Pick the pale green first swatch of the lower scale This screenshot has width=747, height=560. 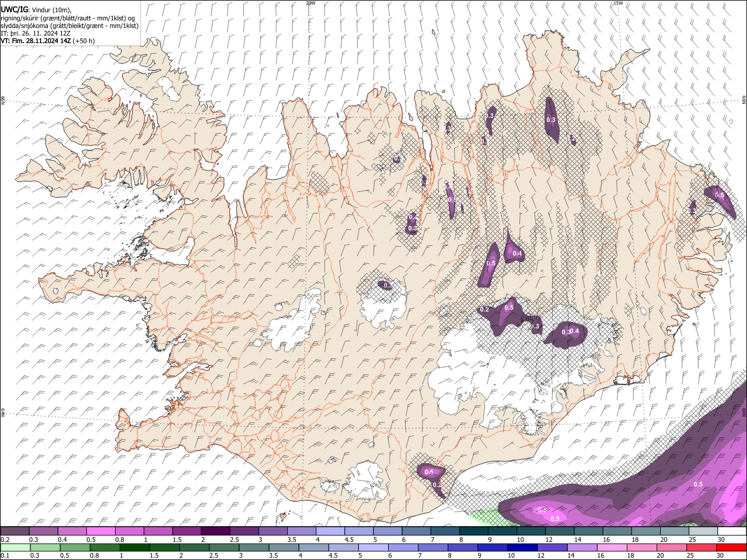tap(15, 547)
